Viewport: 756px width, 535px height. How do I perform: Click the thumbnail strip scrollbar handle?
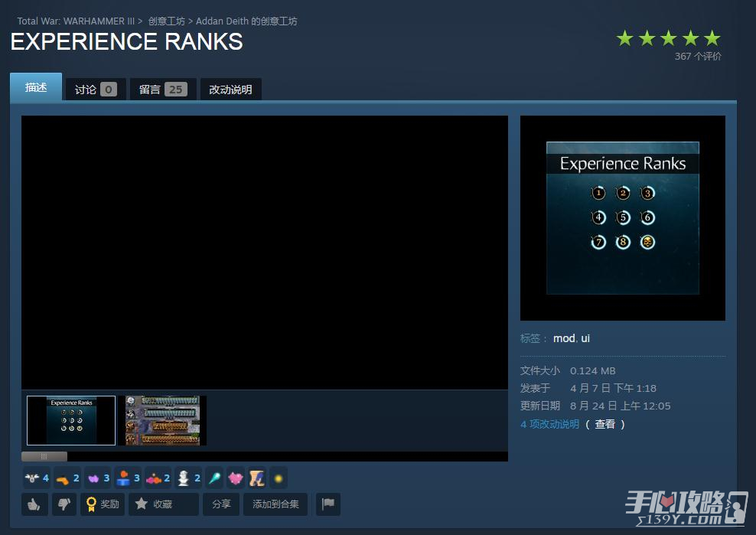tap(44, 456)
